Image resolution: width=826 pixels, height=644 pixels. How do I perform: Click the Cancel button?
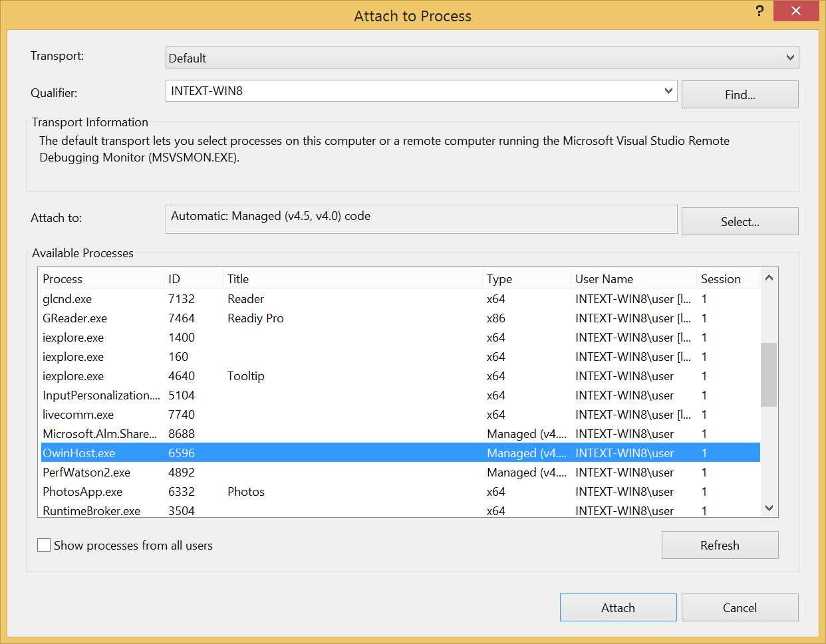click(740, 607)
